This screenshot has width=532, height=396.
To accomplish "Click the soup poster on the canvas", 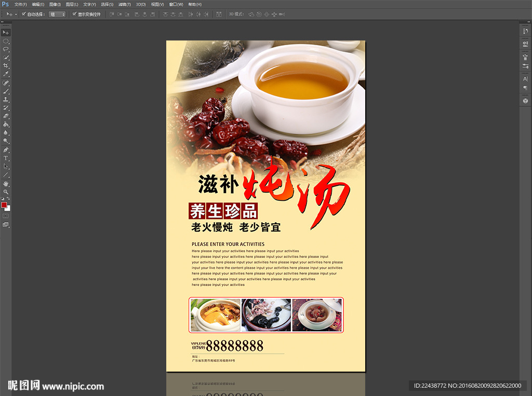I will (x=265, y=206).
